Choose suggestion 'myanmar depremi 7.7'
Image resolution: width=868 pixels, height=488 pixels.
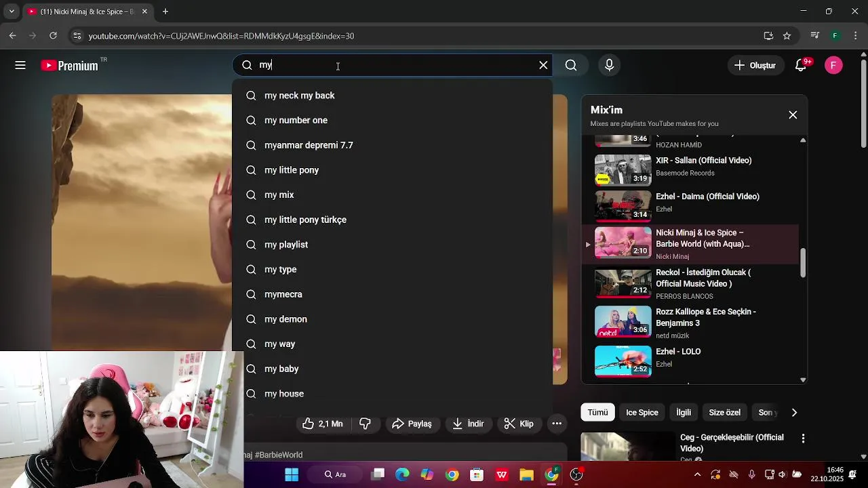pos(392,145)
